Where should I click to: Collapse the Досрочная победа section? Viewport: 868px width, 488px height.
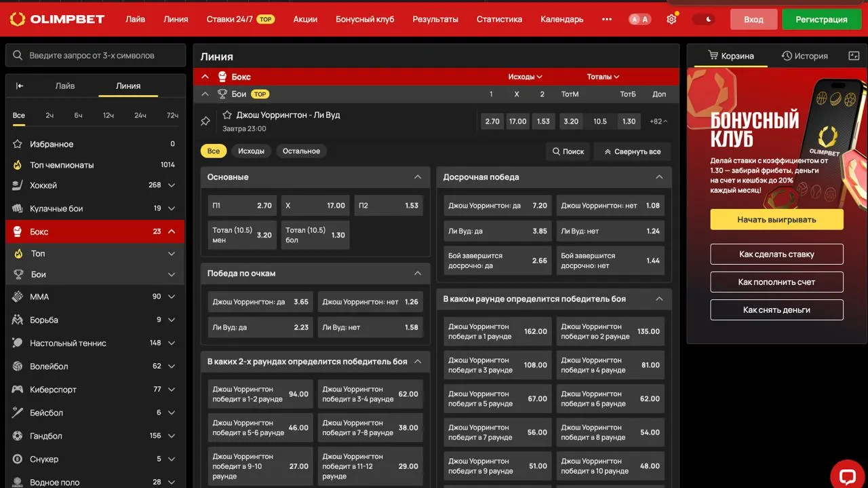(x=659, y=177)
